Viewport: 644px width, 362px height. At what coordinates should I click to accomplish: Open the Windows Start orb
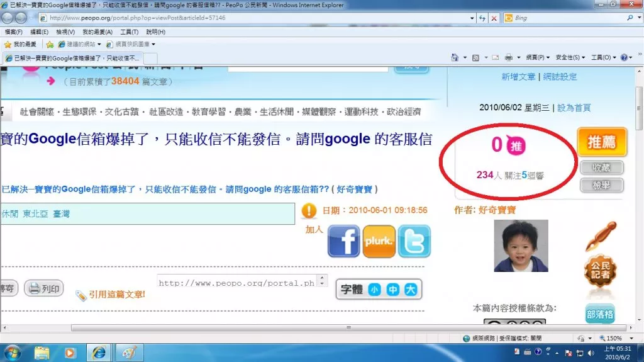[x=12, y=353]
